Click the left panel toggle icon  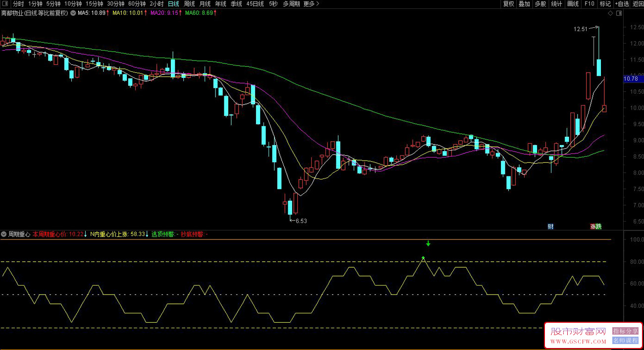5,4
